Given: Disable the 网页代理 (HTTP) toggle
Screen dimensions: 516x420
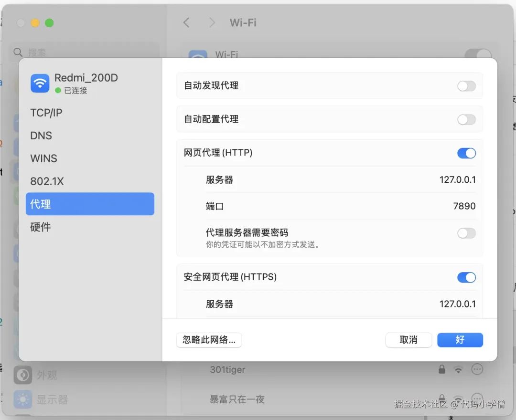Looking at the screenshot, I should pos(466,153).
